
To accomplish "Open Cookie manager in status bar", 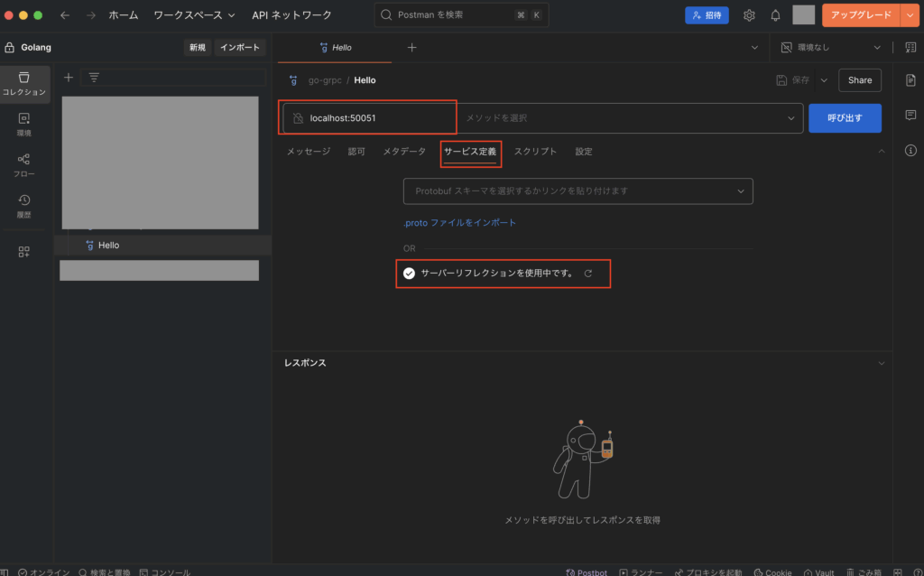I will click(x=772, y=571).
